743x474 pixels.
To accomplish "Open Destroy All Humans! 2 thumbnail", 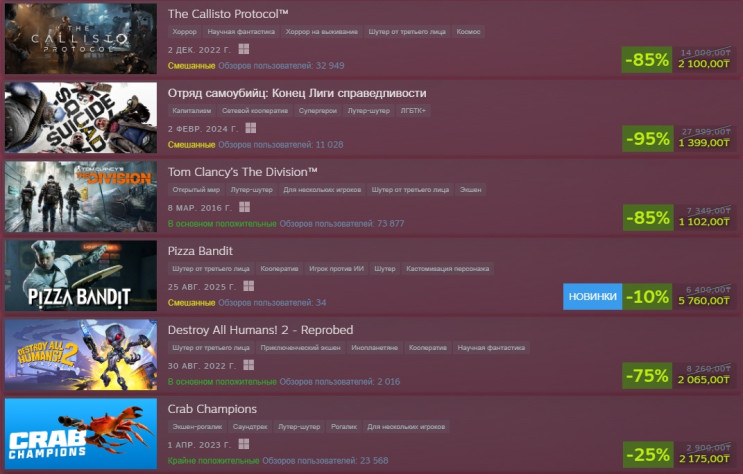I will point(81,355).
